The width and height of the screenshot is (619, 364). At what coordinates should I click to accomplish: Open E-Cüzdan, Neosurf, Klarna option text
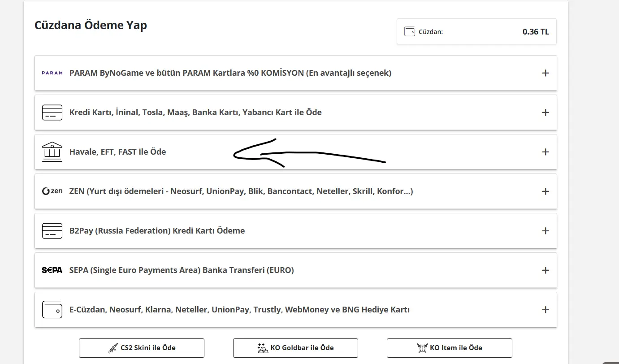(x=239, y=310)
